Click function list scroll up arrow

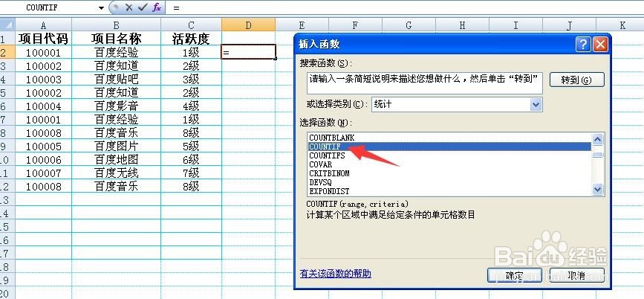pos(598,139)
